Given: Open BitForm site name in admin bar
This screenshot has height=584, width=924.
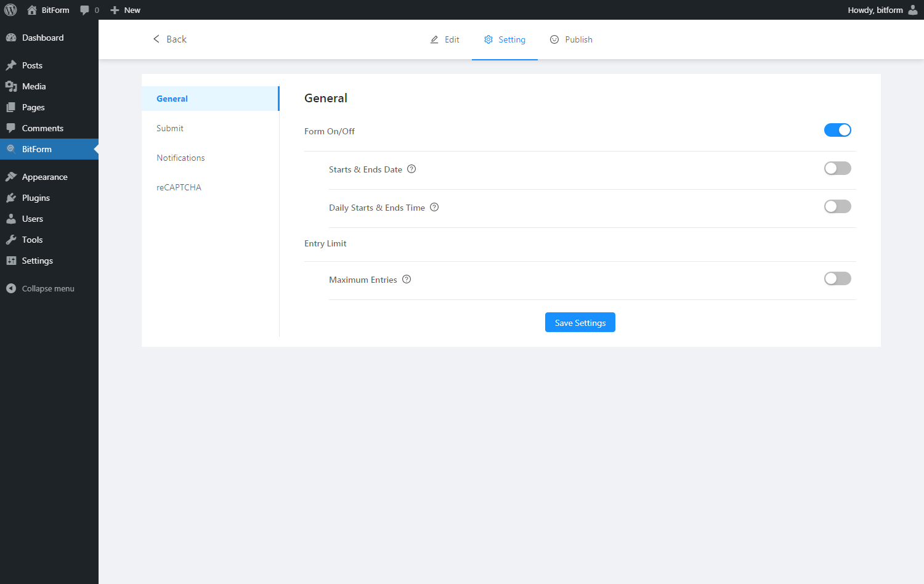Looking at the screenshot, I should point(55,10).
